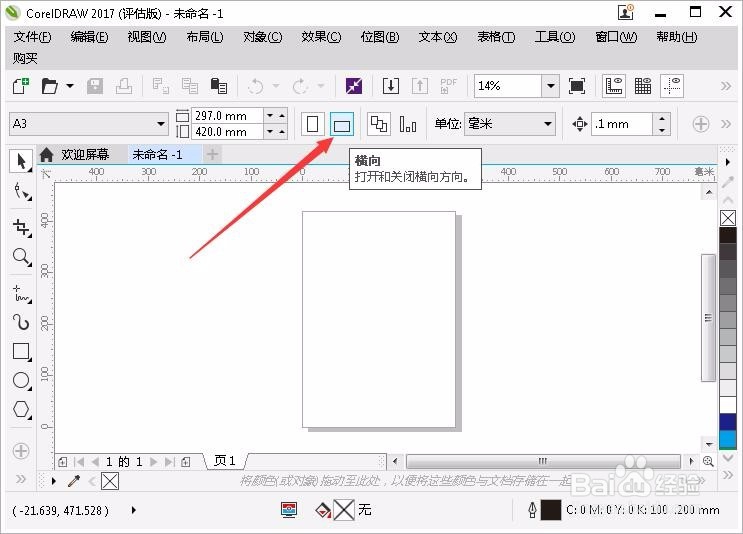Open the 编辑(E) menu

[x=89, y=37]
